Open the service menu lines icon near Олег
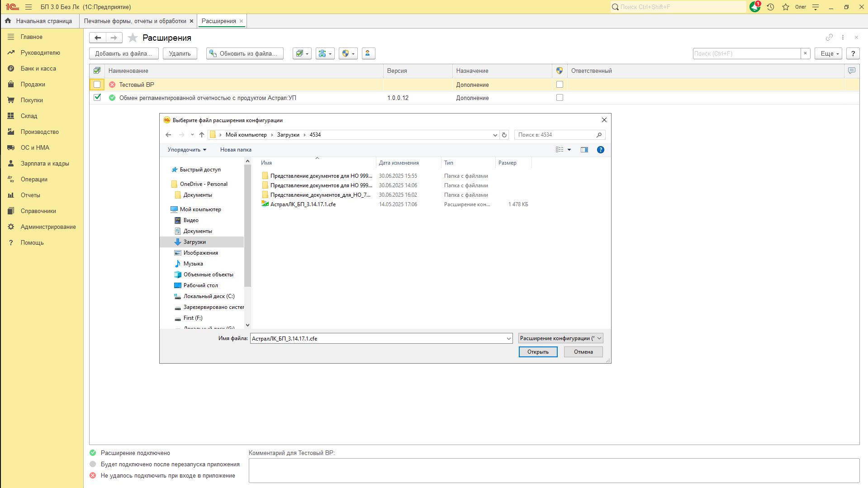Screen dimensions: 868x488 tap(816, 7)
